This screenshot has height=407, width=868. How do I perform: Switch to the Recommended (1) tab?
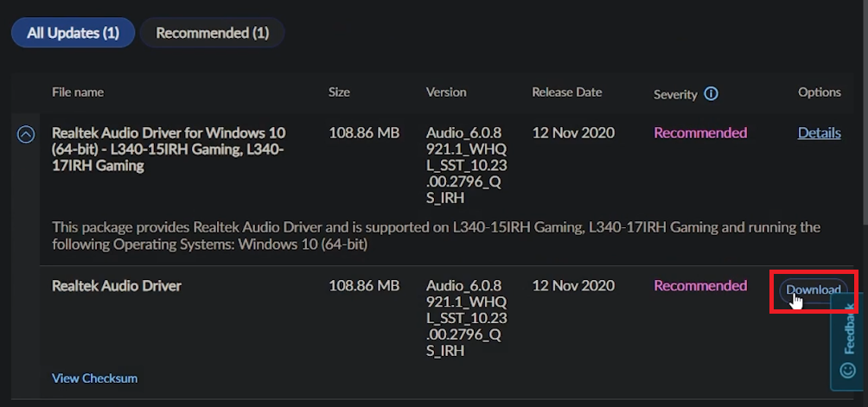[x=212, y=33]
